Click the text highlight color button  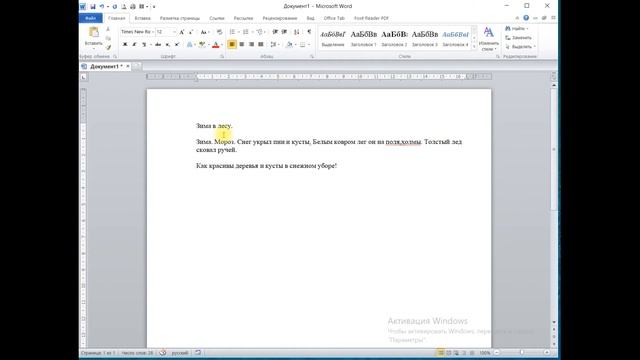[x=202, y=44]
